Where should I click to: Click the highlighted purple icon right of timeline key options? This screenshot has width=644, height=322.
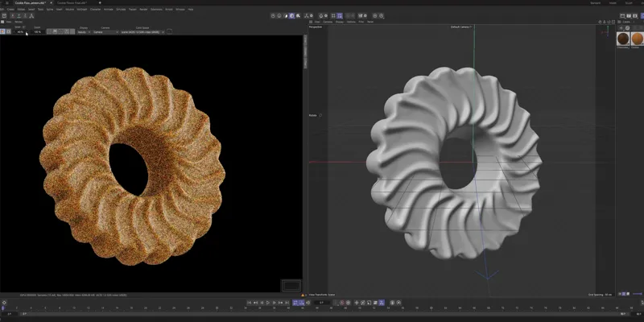coord(382,303)
